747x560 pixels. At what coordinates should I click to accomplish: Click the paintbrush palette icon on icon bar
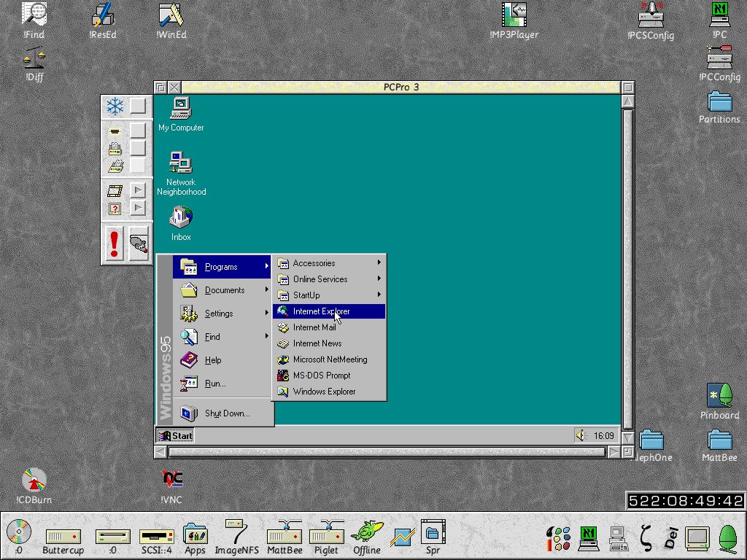tap(558, 538)
